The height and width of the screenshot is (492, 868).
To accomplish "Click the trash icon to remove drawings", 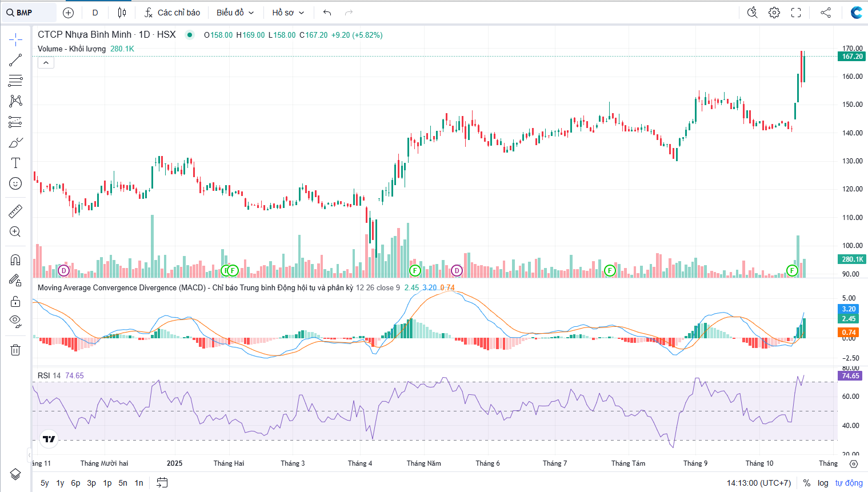I will pos(15,350).
